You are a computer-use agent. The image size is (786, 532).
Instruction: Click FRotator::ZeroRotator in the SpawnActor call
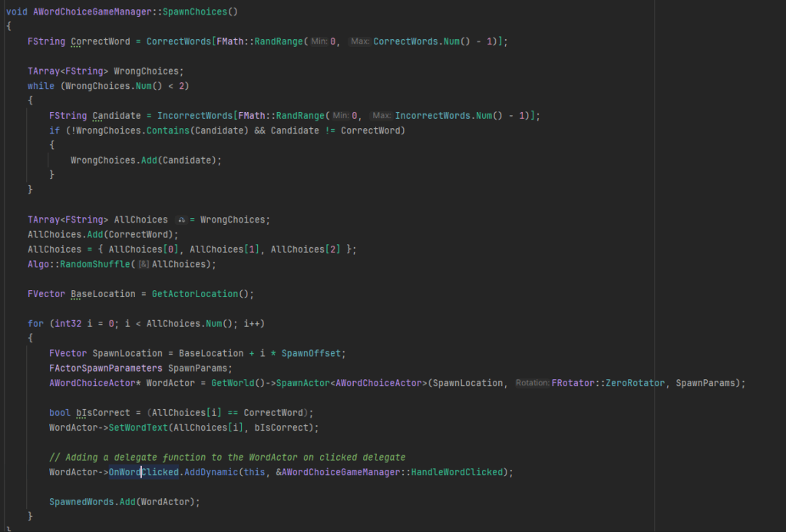point(608,383)
